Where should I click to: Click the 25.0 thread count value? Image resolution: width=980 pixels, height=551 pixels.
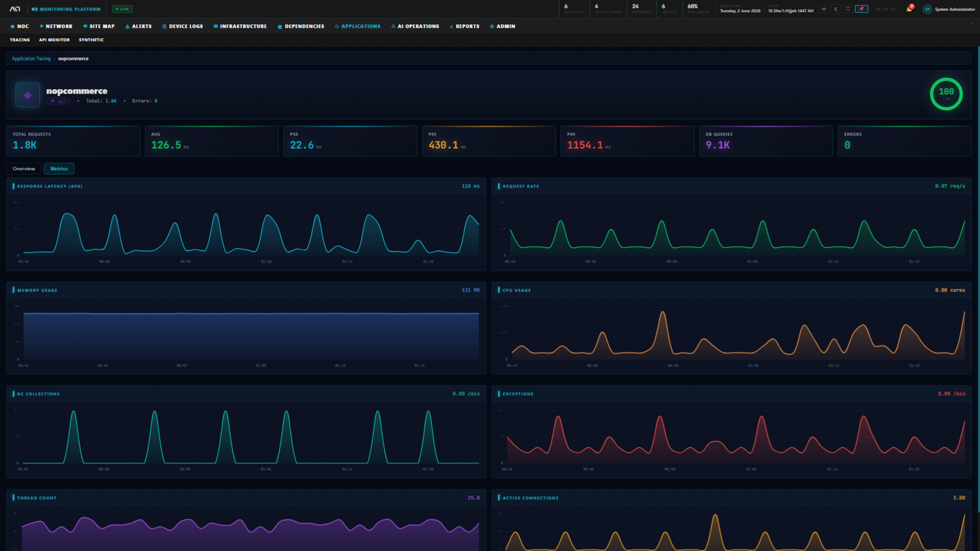coord(473,498)
